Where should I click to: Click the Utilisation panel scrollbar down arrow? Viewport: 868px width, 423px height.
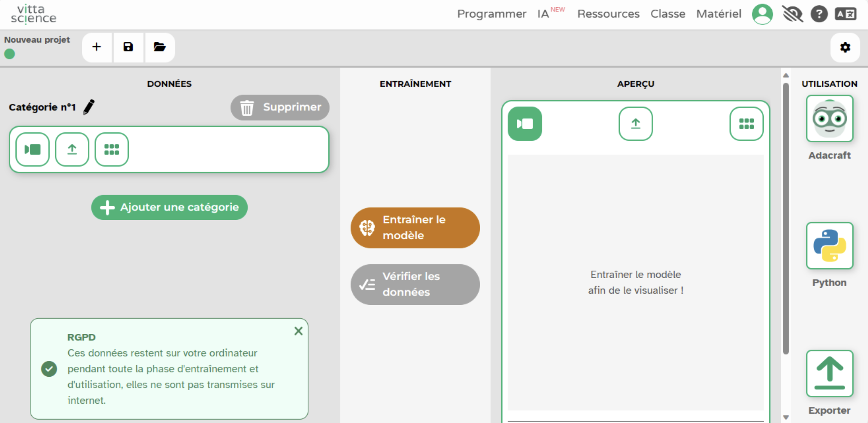pos(786,417)
